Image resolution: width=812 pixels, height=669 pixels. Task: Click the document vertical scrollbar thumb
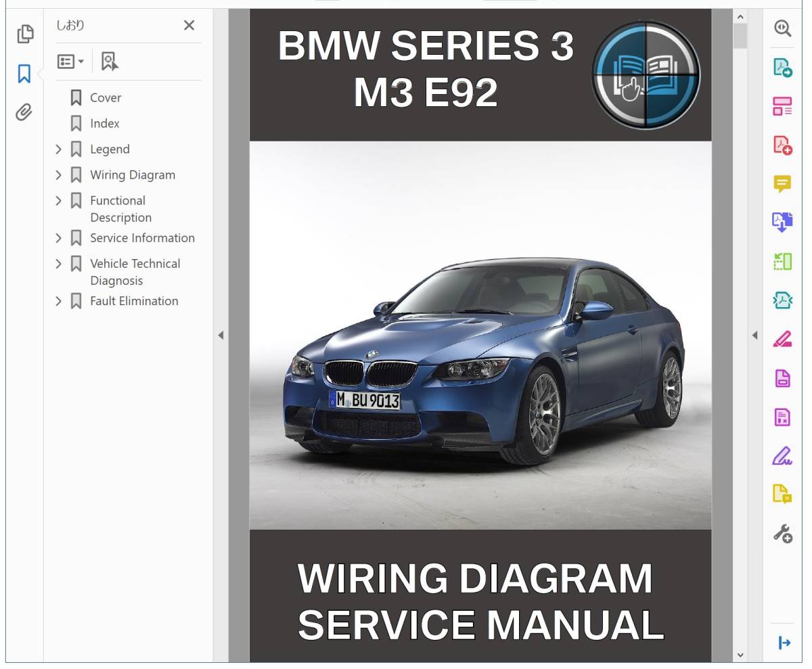740,37
